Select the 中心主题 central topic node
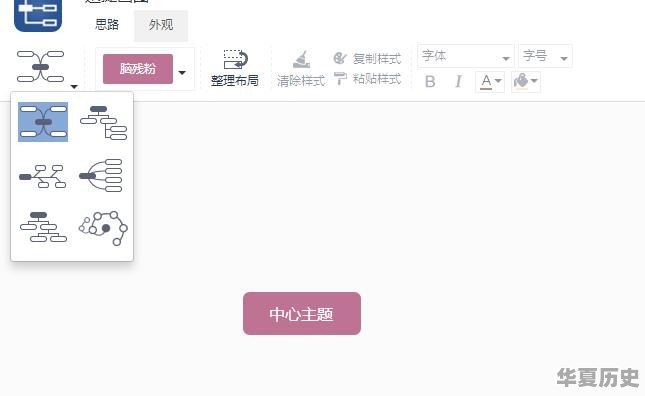The image size is (645, 396). [302, 313]
